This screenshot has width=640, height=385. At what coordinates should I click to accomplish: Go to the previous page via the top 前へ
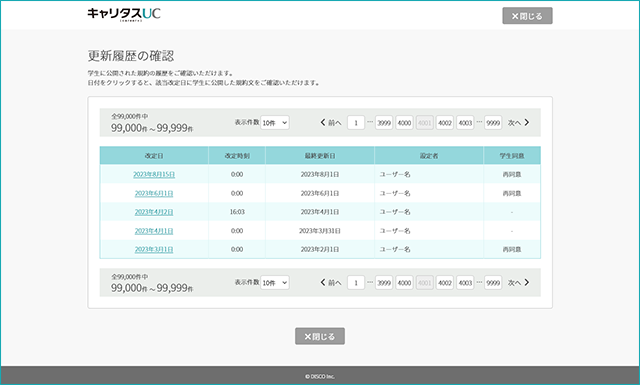pos(331,122)
